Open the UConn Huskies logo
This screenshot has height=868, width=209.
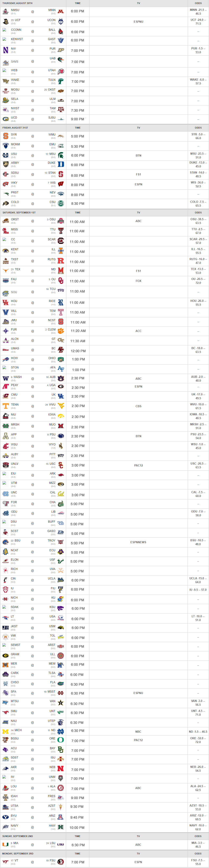pyautogui.click(x=61, y=22)
